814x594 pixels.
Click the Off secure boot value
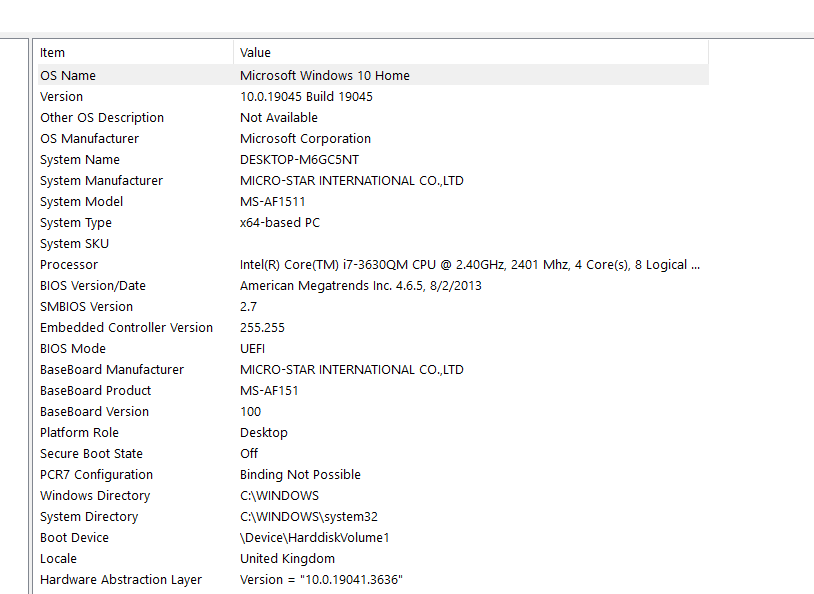click(249, 453)
